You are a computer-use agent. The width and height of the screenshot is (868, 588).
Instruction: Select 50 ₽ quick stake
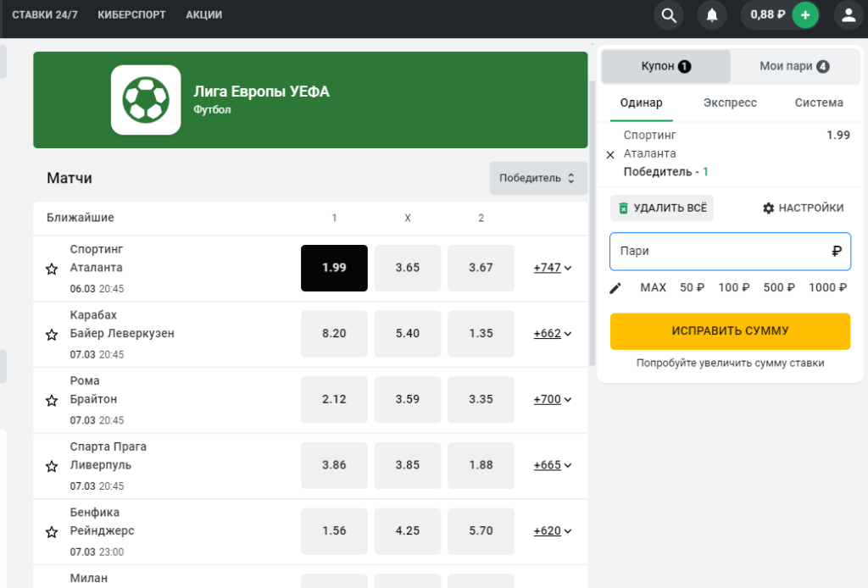tap(692, 287)
